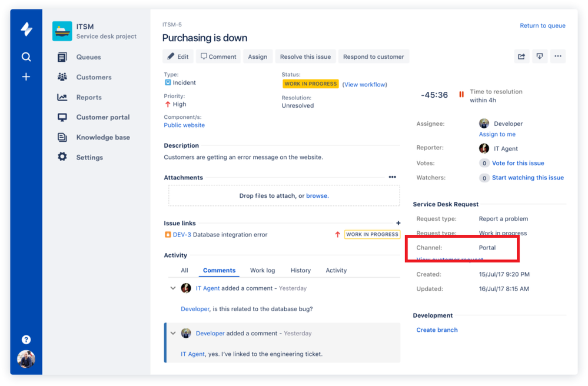Collapse IT Agent's comment

[x=172, y=288]
